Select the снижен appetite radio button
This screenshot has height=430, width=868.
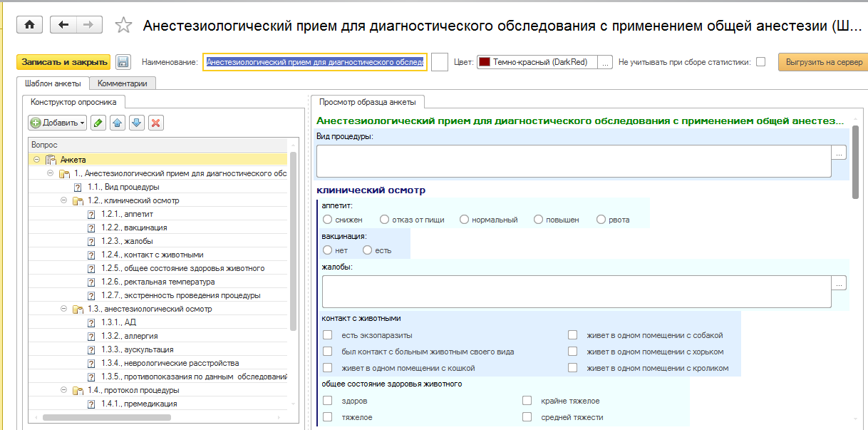point(327,220)
